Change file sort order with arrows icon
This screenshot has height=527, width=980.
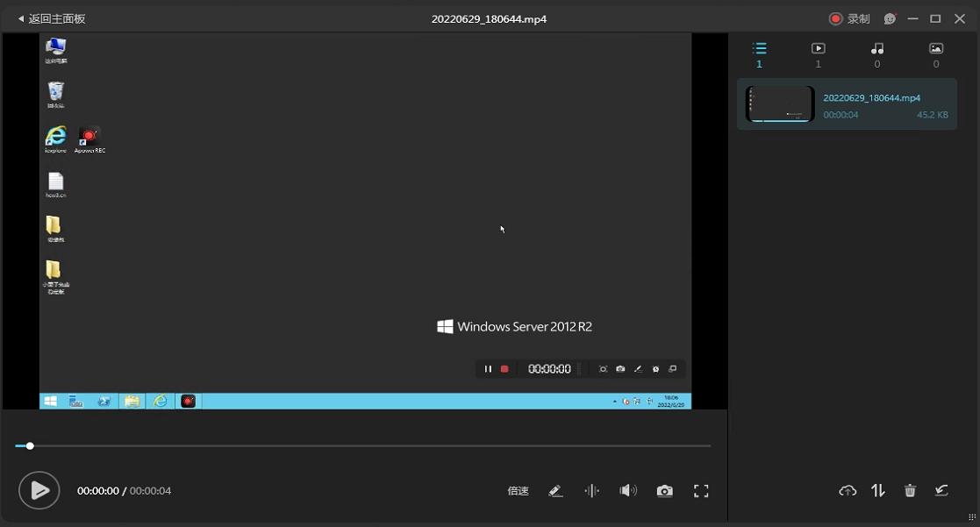[878, 491]
